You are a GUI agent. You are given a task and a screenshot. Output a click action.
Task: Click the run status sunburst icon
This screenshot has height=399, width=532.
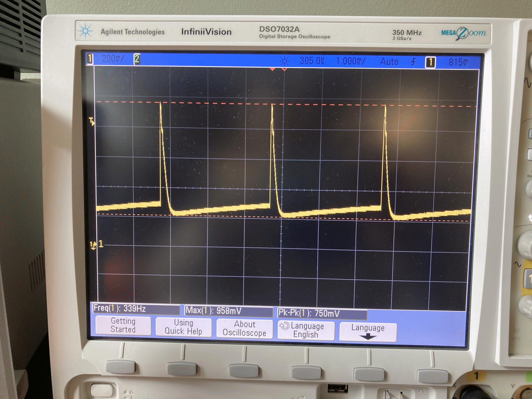tap(285, 61)
